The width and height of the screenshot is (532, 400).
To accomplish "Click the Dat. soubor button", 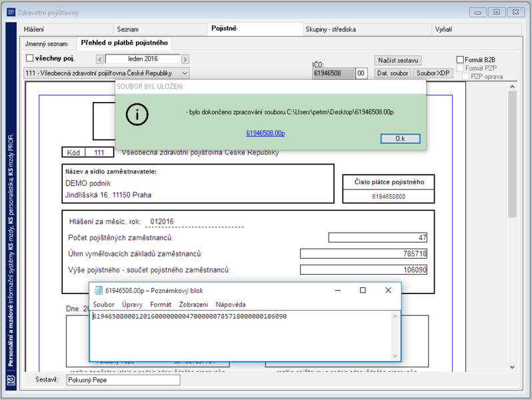I will pos(393,73).
